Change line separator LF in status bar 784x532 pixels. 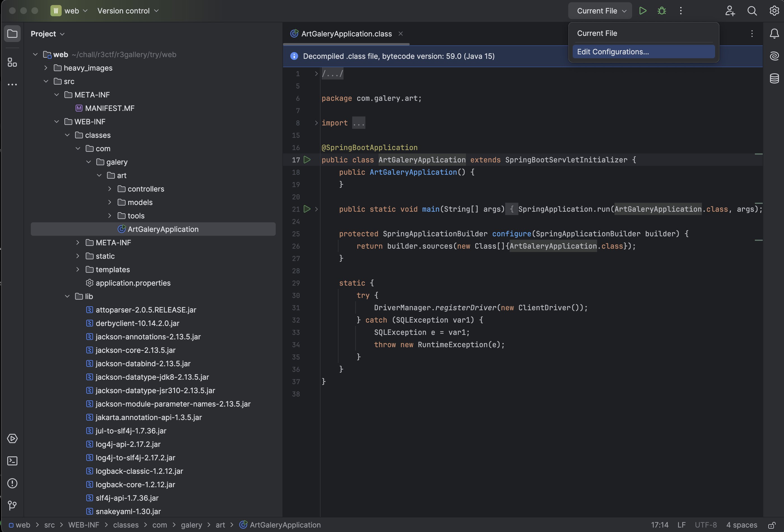(x=681, y=525)
